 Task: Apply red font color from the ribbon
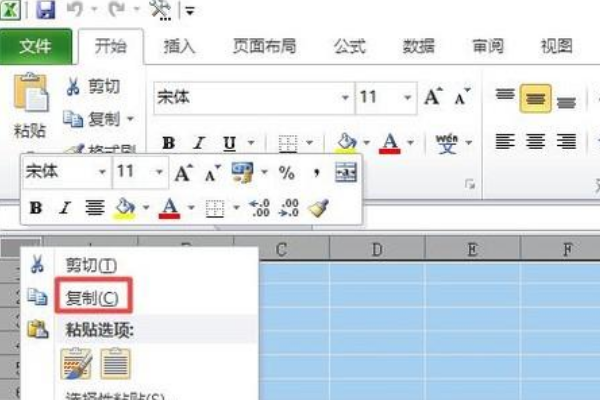pyautogui.click(x=390, y=143)
